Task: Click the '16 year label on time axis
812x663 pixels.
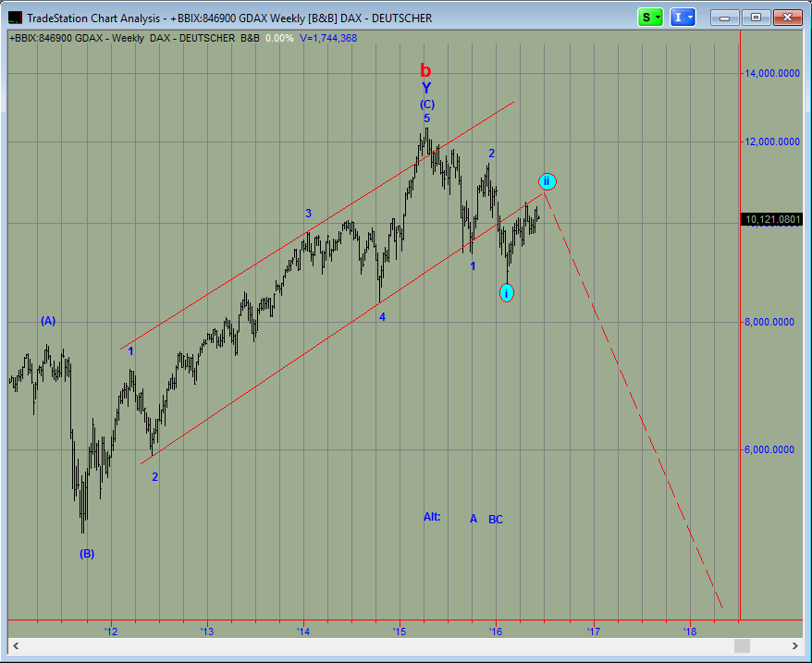Action: [x=496, y=632]
